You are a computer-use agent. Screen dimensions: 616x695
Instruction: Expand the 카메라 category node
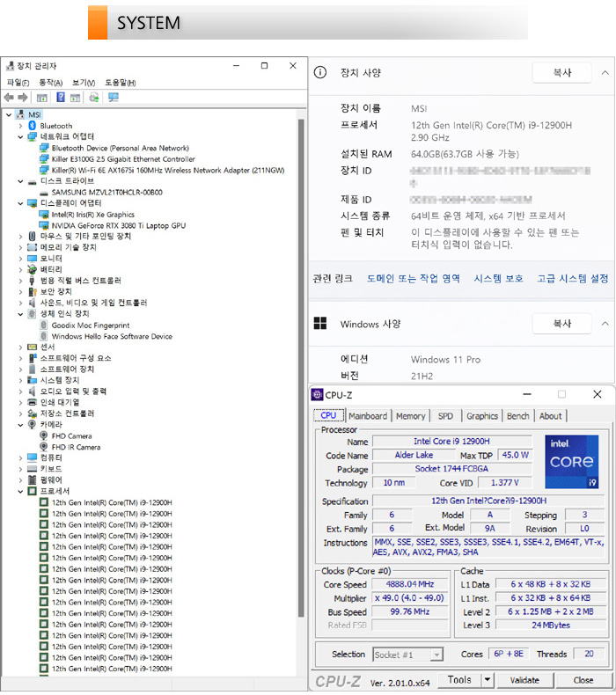click(20, 425)
